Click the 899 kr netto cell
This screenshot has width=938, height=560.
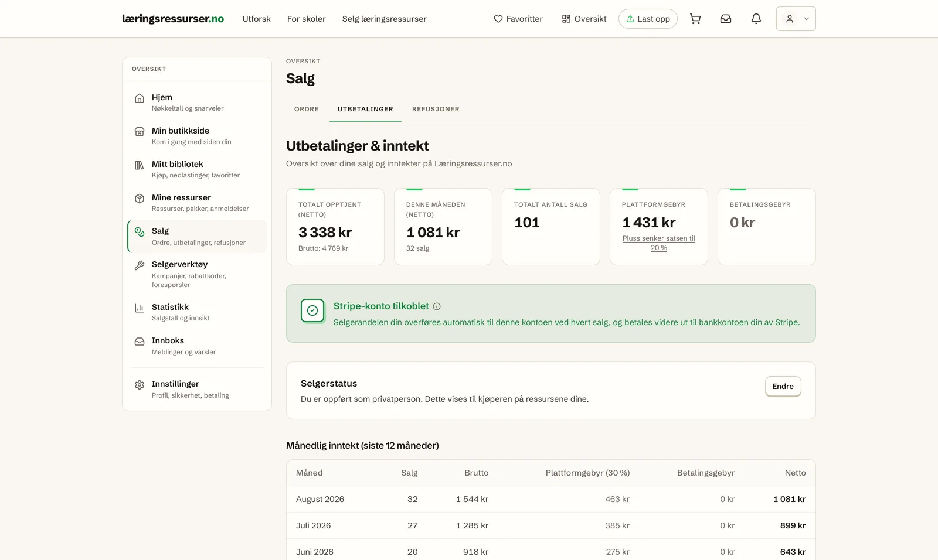[793, 525]
